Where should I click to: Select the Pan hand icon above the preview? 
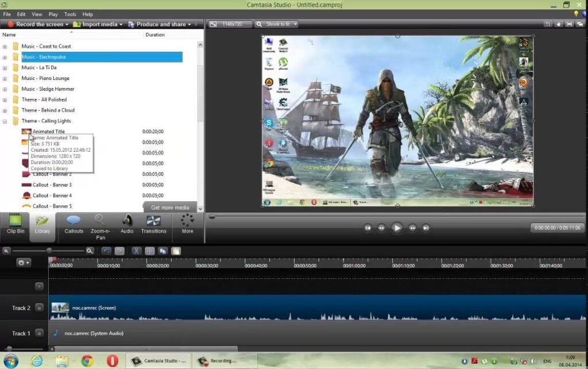[x=558, y=24]
